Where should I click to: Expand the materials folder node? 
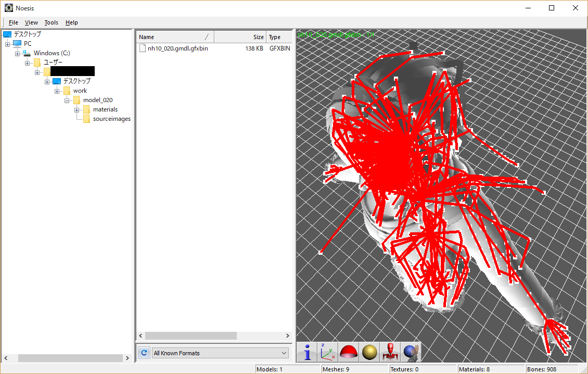[x=76, y=110]
